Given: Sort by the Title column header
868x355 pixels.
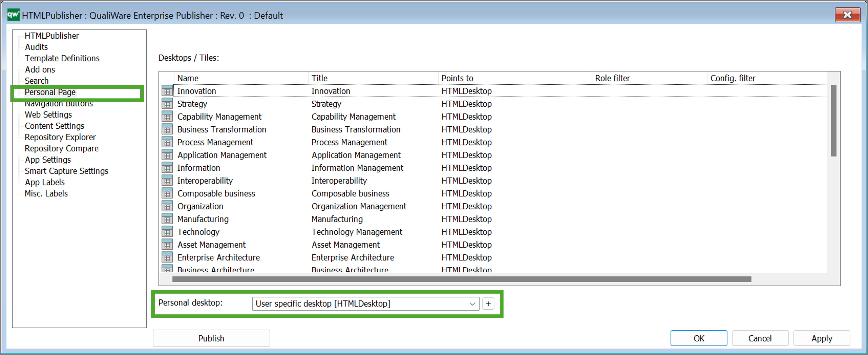Looking at the screenshot, I should pos(373,78).
